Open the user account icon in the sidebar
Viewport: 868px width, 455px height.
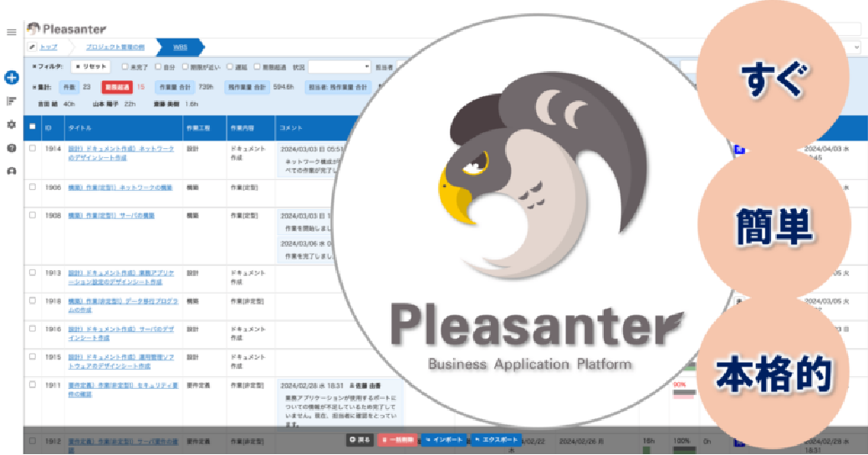[11, 171]
